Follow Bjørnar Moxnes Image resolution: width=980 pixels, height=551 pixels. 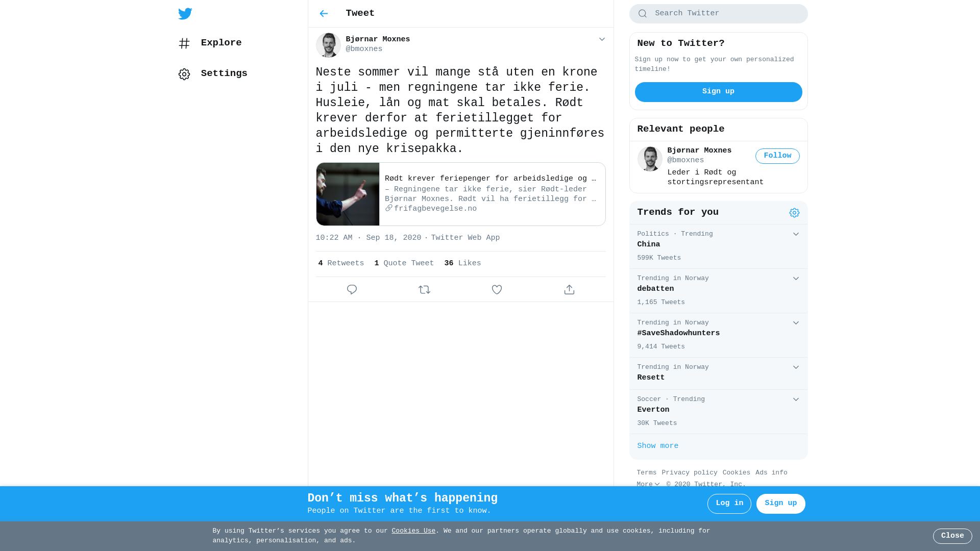(777, 156)
